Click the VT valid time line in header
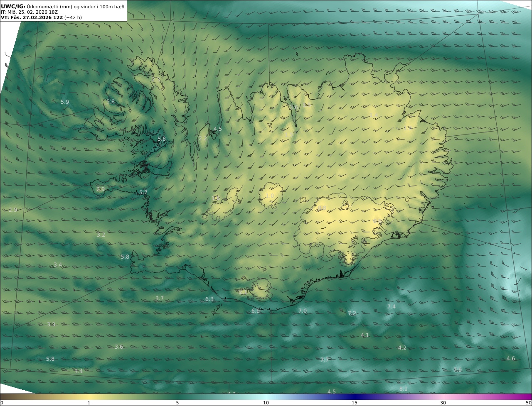 [41, 17]
